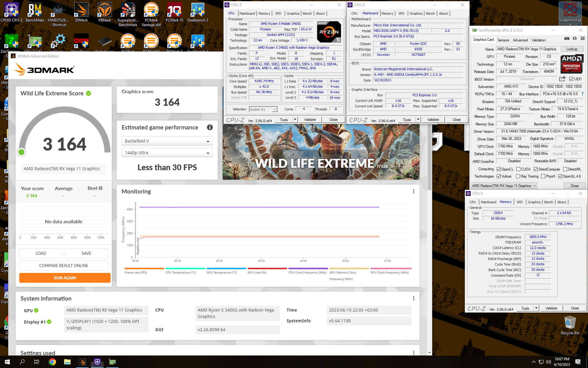The height and width of the screenshot is (368, 588).
Task: Open File Explorer from the taskbar
Action: [67, 362]
